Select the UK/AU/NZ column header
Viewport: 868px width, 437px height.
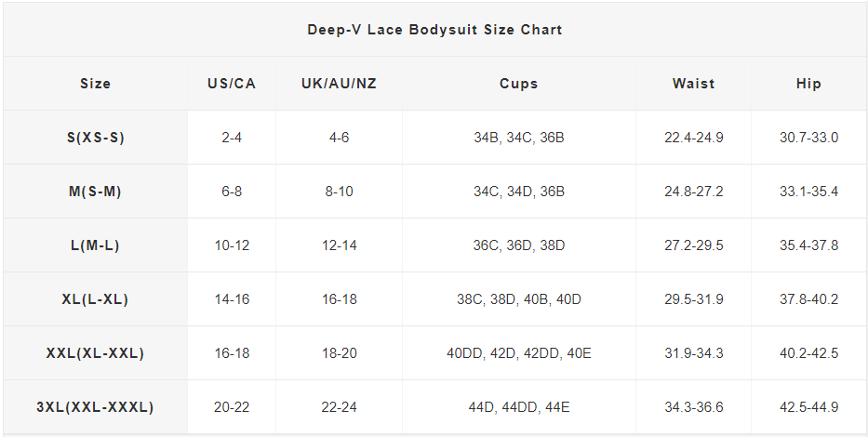[339, 84]
